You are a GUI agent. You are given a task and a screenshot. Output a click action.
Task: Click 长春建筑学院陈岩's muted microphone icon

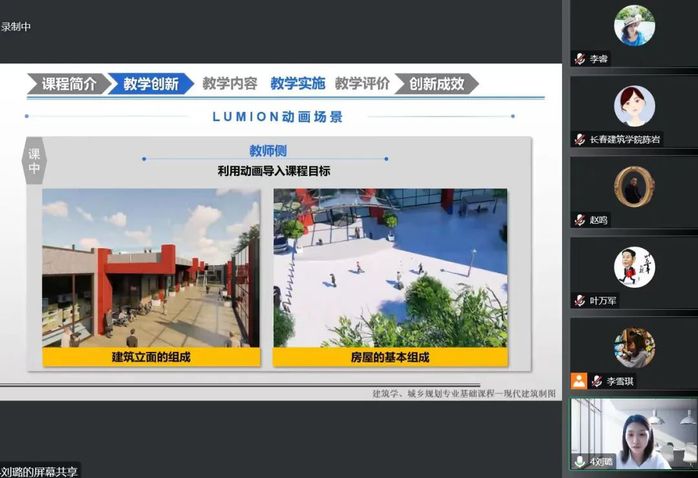click(x=580, y=139)
